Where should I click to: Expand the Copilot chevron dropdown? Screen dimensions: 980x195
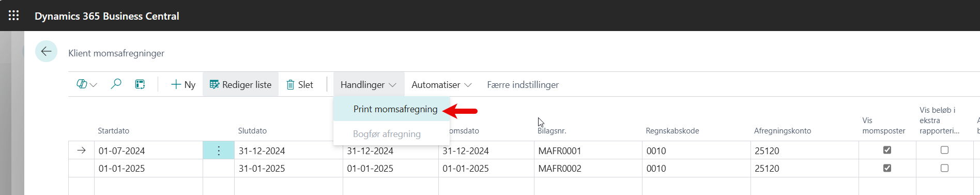(x=94, y=85)
